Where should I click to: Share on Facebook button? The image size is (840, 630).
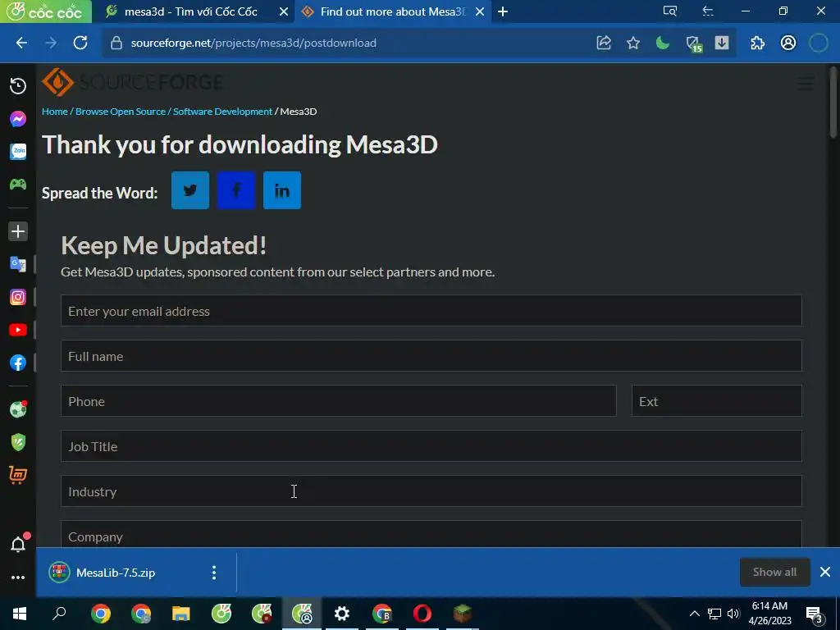point(236,190)
